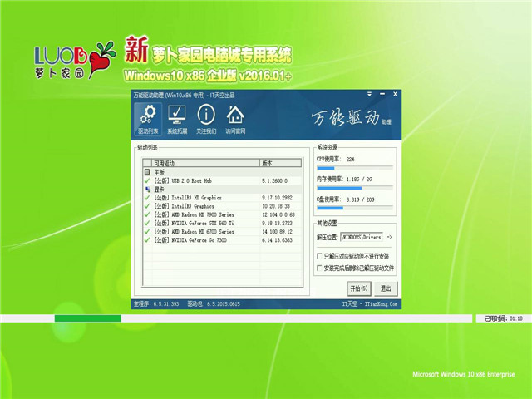Click the 内存使用率 progress bar
Viewport: 532px width, 399px height.
coord(355,188)
